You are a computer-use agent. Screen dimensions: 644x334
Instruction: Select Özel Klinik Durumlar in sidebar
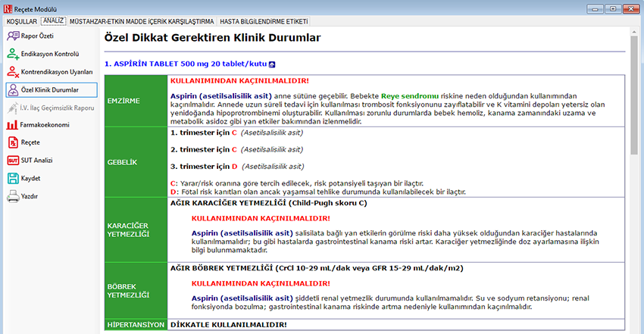coord(49,90)
